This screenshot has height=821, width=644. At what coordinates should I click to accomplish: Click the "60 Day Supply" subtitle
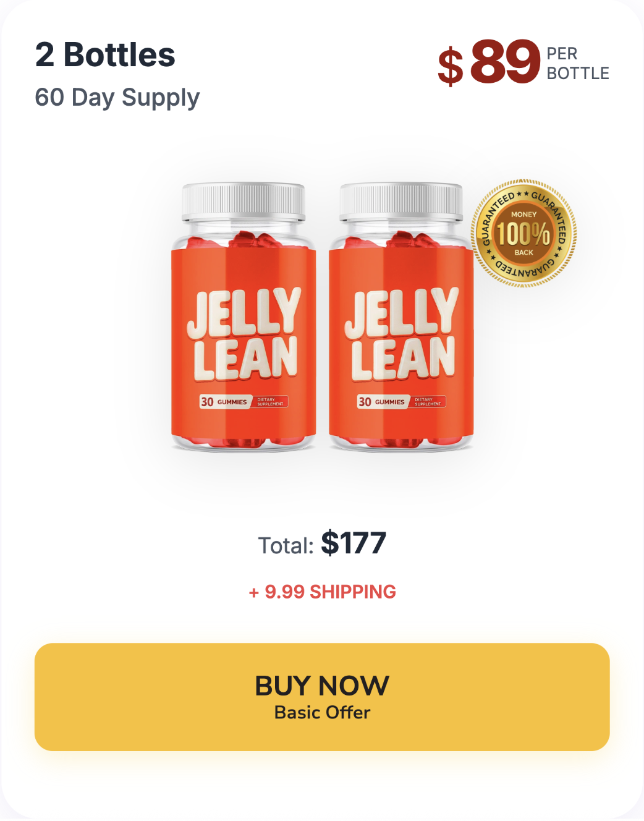point(117,98)
